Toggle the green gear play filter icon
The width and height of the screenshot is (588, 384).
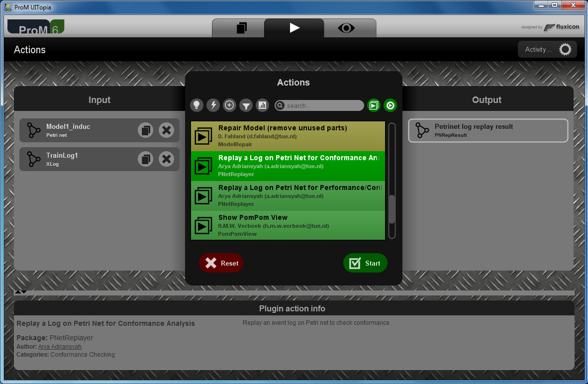tap(390, 106)
